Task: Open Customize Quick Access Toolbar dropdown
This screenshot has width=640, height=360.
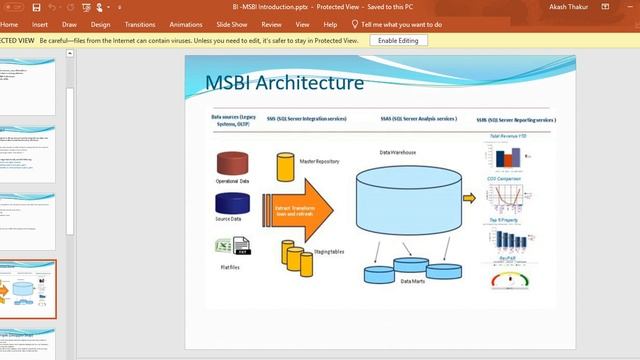Action: click(x=120, y=7)
